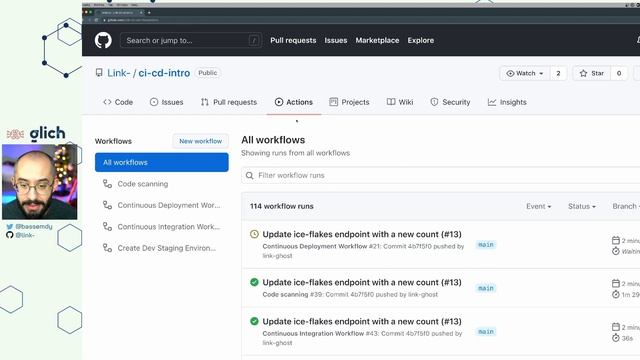The height and width of the screenshot is (360, 640).
Task: Open the Code scanning #39 run
Action: tap(362, 282)
